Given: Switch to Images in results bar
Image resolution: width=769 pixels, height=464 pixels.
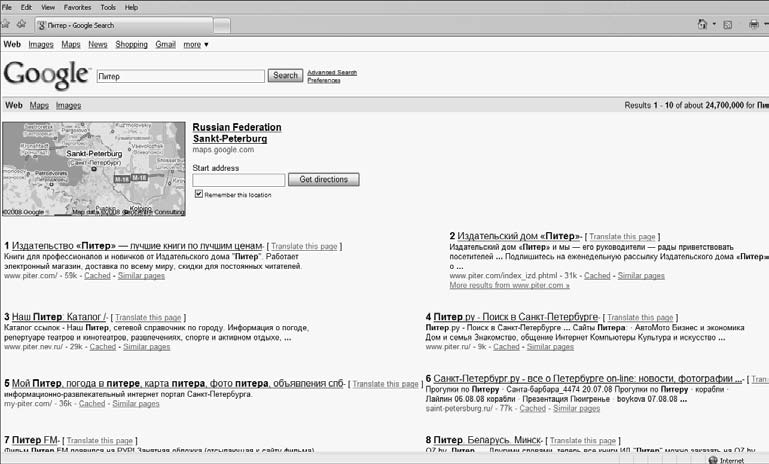Looking at the screenshot, I should coord(68,105).
